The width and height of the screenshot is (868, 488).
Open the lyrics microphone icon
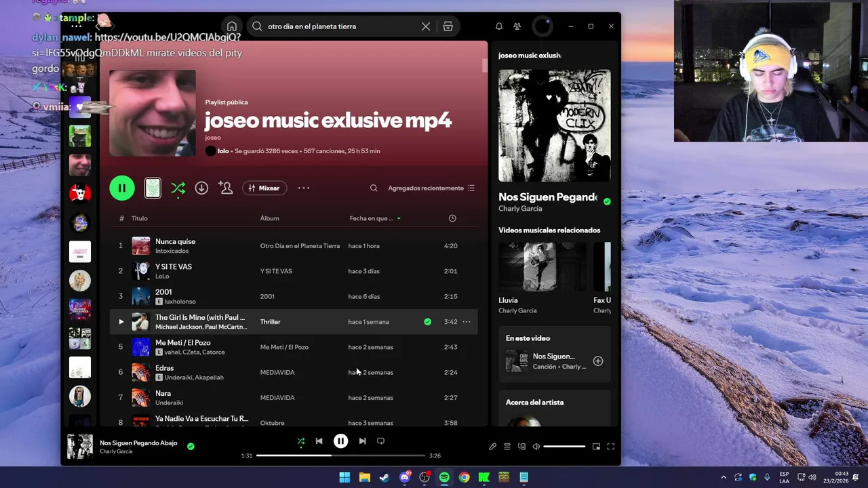pyautogui.click(x=493, y=447)
